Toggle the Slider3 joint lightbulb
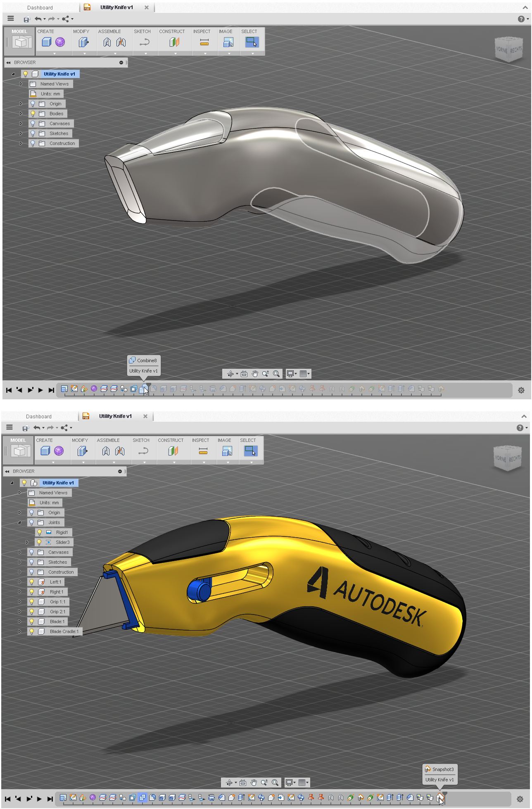Viewport: 532px width, 809px height. click(40, 542)
